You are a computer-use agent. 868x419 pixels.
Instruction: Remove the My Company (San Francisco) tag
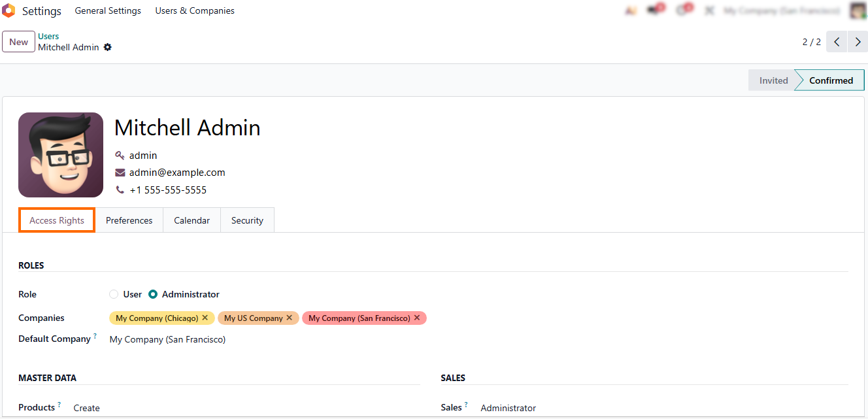[416, 318]
